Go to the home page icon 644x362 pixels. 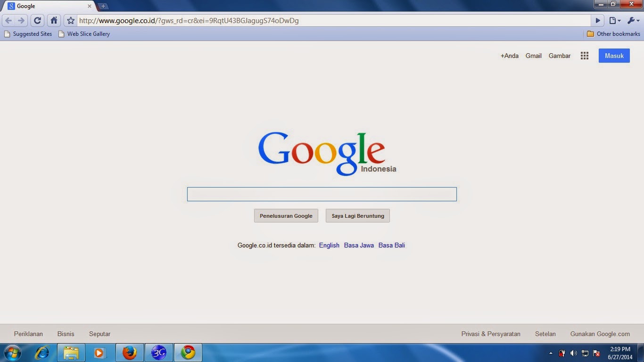[54, 21]
